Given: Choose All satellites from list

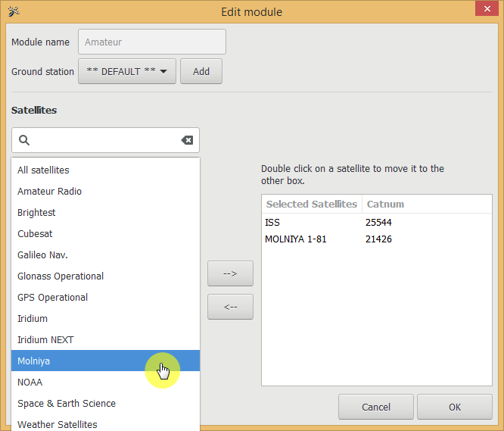Looking at the screenshot, I should (43, 170).
